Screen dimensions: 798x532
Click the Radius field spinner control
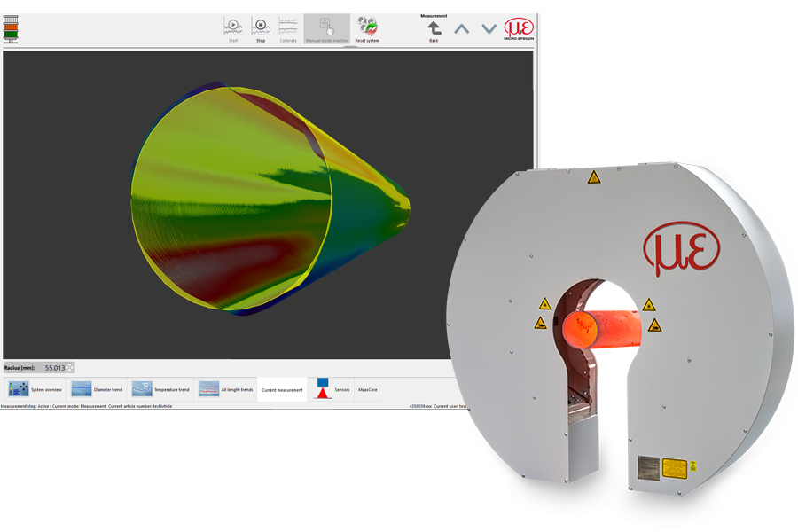[71, 367]
